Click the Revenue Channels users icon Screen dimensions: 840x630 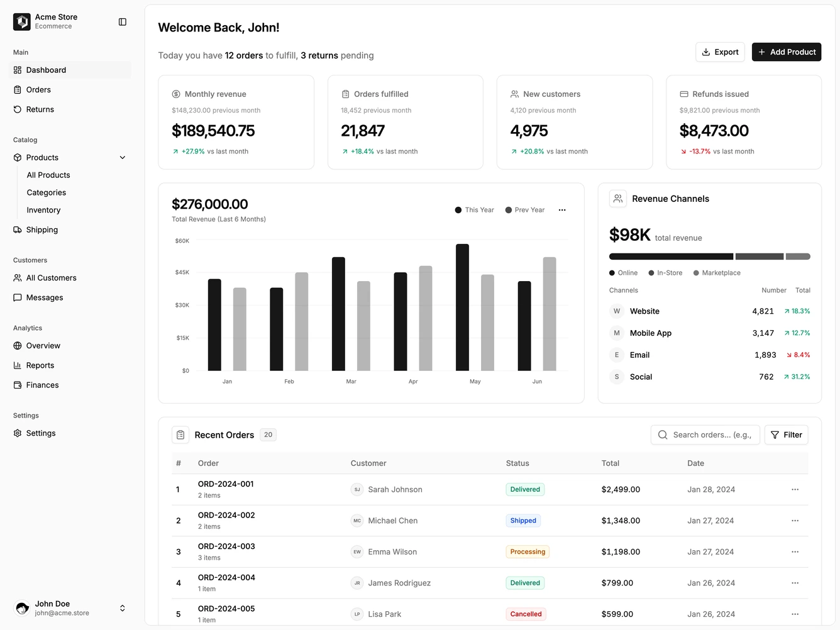tap(618, 199)
